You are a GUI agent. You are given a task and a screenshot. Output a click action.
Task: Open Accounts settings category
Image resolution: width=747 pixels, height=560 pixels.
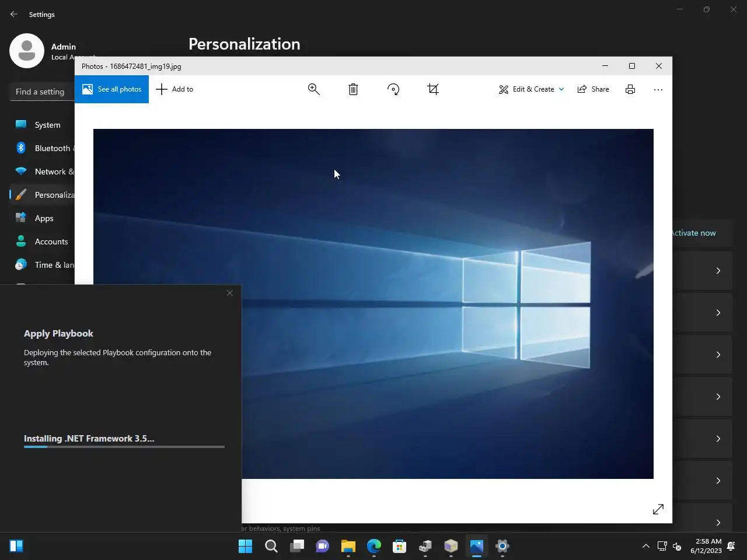[42, 242]
